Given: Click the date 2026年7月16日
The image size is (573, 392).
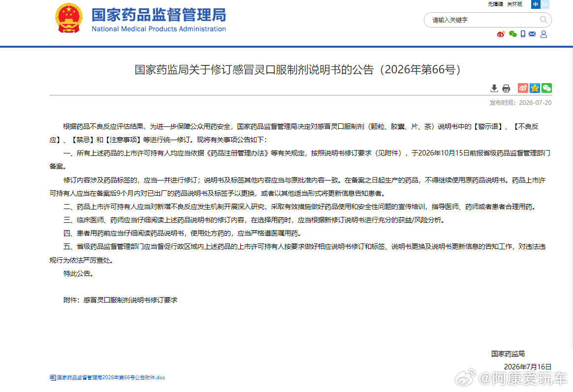Looking at the screenshot, I should click(527, 367).
